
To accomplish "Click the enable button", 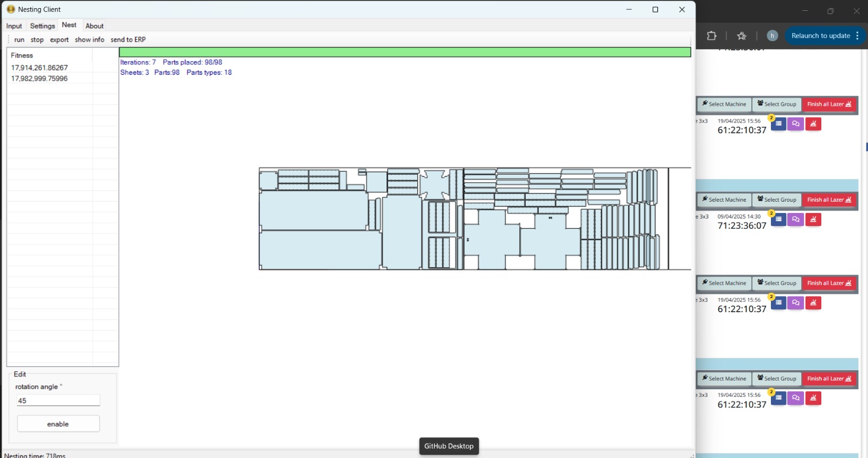I will tap(58, 424).
